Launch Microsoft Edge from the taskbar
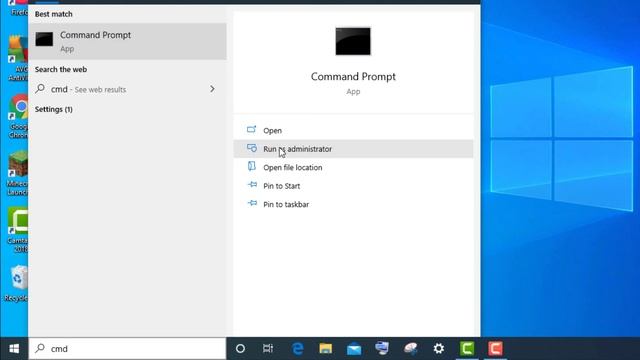 (298, 349)
